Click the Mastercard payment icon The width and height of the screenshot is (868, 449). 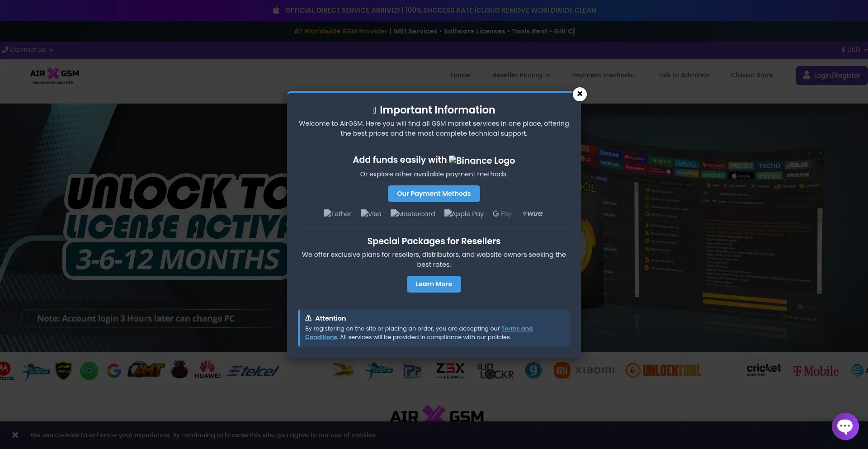[413, 214]
